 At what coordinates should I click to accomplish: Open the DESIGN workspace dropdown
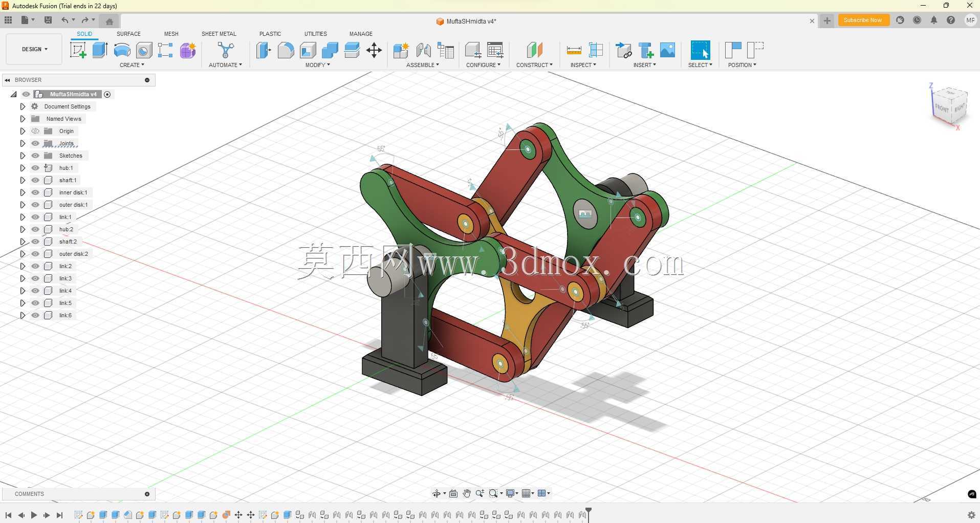click(x=34, y=49)
